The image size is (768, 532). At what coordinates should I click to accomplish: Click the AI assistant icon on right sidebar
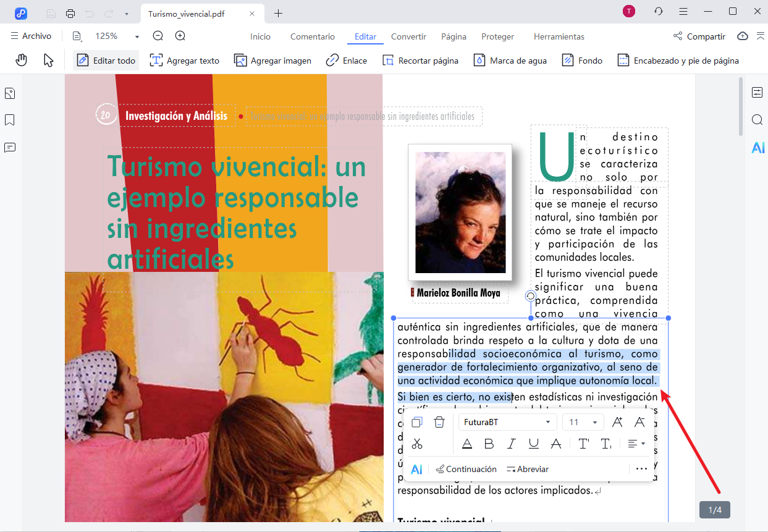757,147
